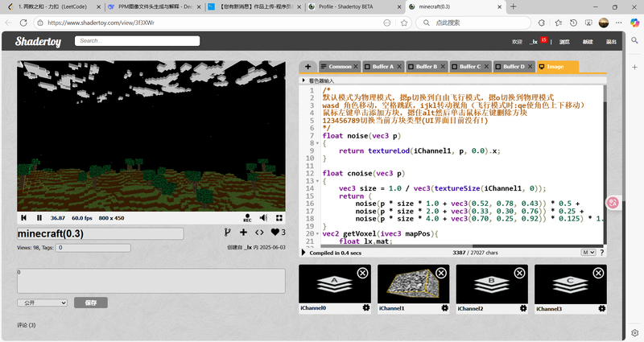Viewport: 644px width, 342px height.
Task: Click the translate floating pink icon
Action: 613,203
